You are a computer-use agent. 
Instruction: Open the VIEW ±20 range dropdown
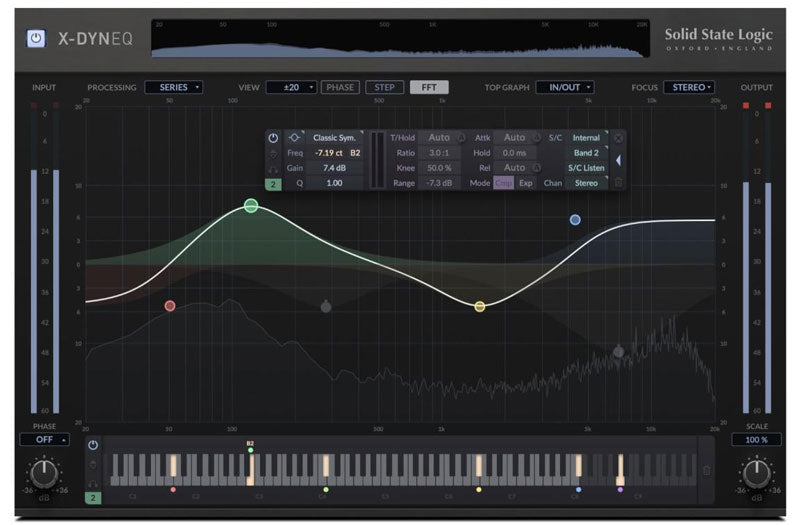pos(291,87)
